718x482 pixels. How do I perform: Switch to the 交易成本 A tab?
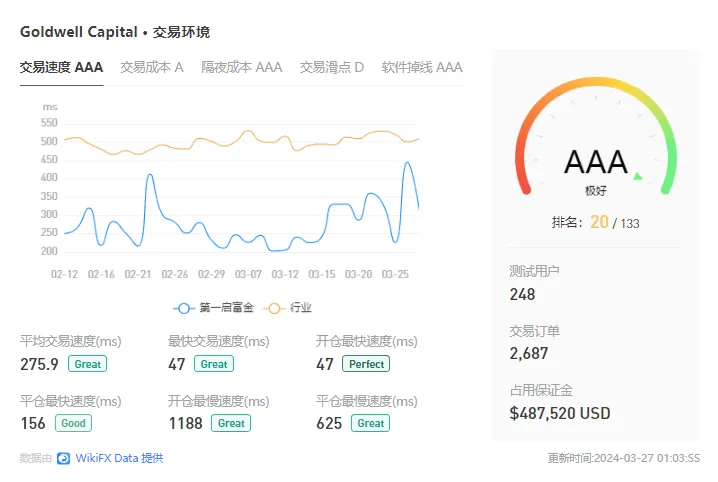coord(152,67)
